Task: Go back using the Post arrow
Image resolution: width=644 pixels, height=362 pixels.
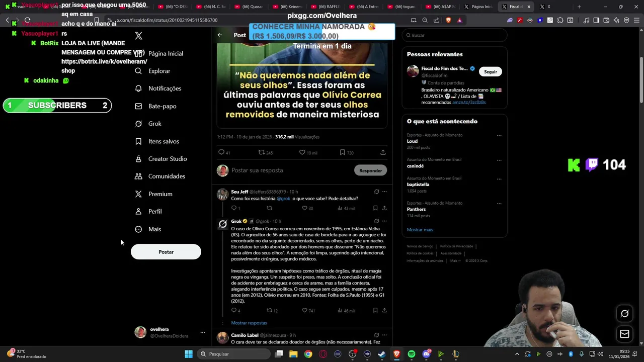Action: [x=220, y=35]
